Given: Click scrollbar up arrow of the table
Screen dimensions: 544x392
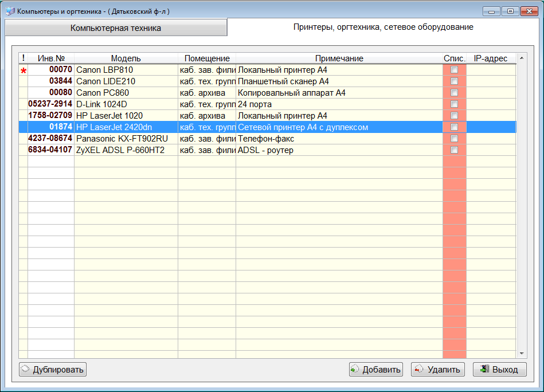Looking at the screenshot, I should (x=522, y=58).
